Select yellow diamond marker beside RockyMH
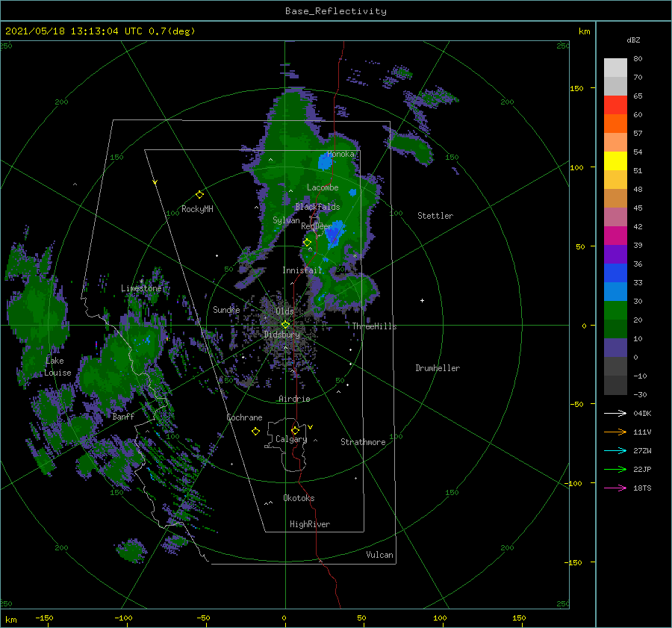Image resolution: width=672 pixels, height=628 pixels. 199,195
